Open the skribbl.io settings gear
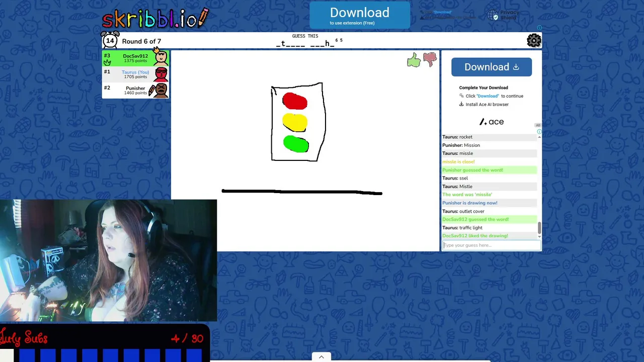Image resolution: width=644 pixels, height=362 pixels. click(x=534, y=40)
